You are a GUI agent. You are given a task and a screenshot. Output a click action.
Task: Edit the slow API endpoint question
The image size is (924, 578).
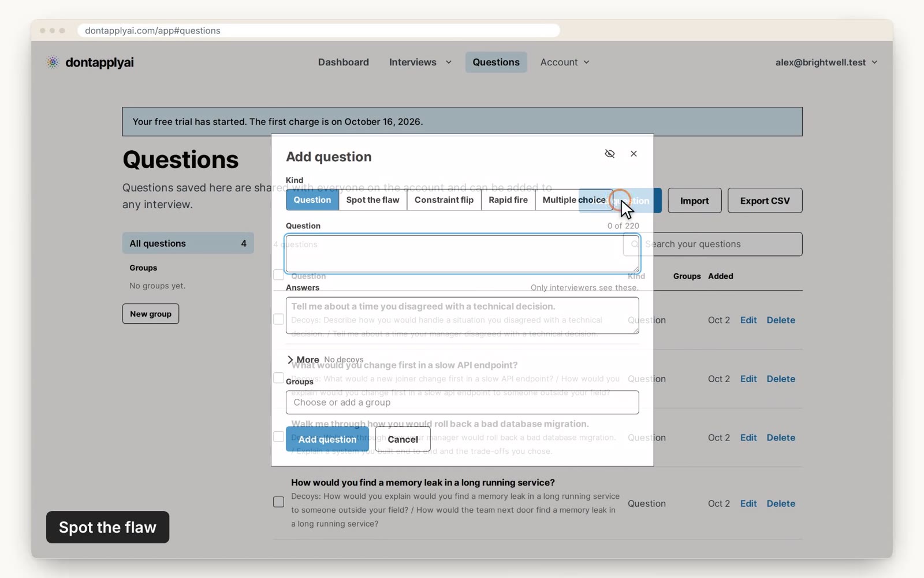coord(748,379)
